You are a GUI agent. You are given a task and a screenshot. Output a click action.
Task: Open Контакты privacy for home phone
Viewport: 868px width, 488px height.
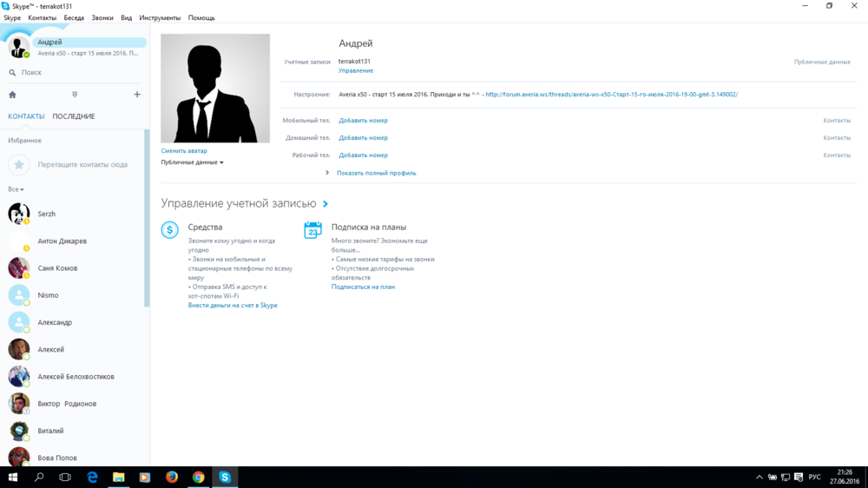click(837, 138)
